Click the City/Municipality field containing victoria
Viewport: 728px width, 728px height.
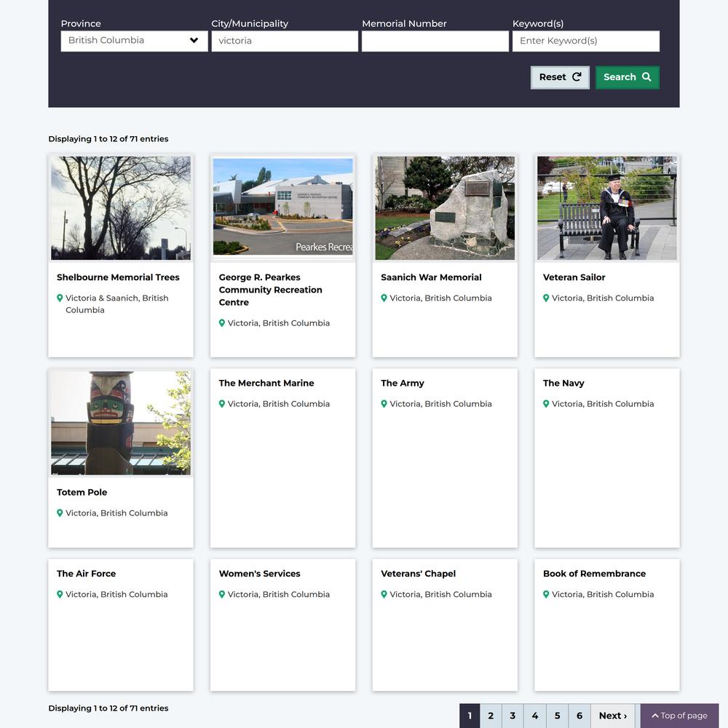pos(285,41)
